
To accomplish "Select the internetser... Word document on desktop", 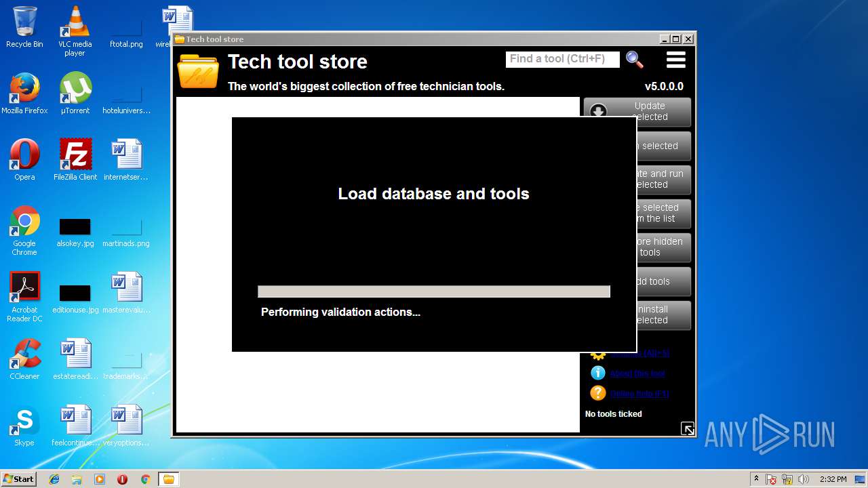I will pos(126,160).
